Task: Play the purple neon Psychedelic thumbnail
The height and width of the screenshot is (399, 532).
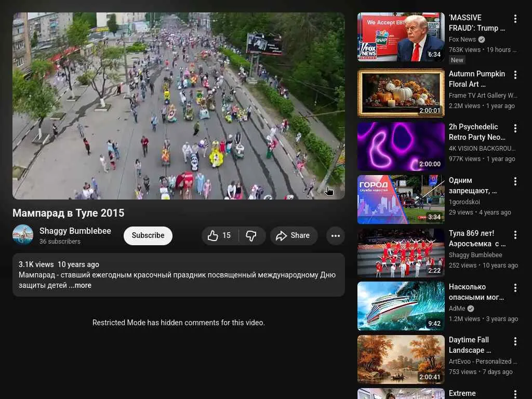Action: pos(401,146)
